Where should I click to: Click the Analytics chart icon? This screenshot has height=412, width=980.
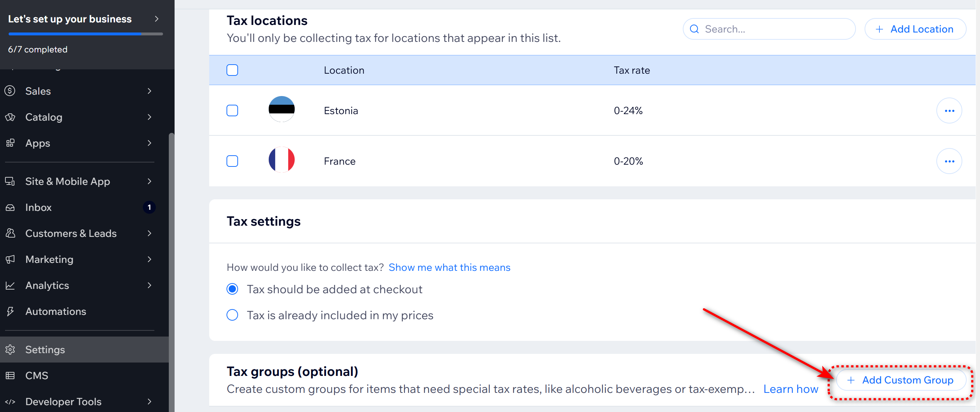10,285
